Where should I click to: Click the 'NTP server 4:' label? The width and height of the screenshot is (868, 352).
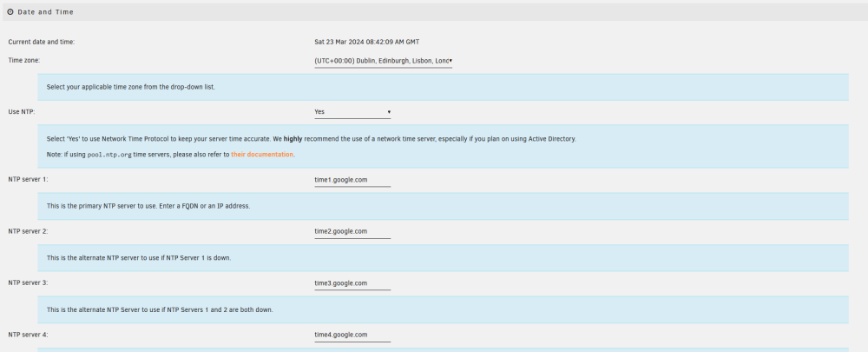pyautogui.click(x=29, y=335)
